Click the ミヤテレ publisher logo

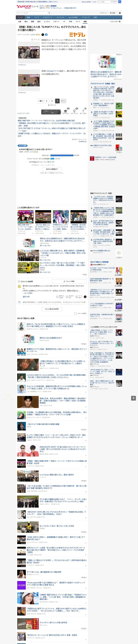[x=77, y=35]
